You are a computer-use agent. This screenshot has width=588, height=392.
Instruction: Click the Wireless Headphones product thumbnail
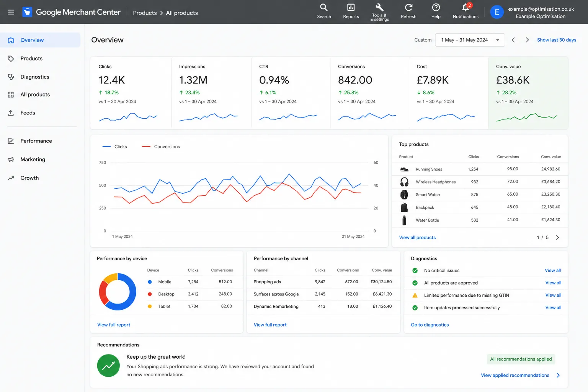tap(404, 182)
